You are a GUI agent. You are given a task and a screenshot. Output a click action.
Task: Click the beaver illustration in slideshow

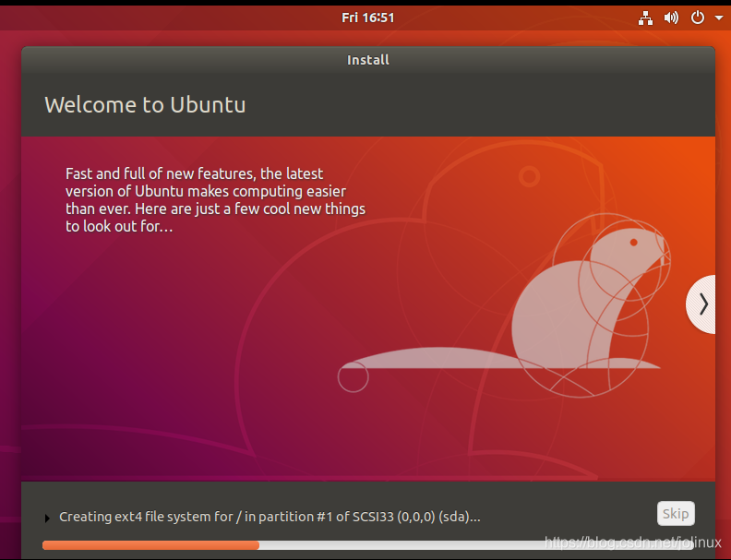click(505, 305)
